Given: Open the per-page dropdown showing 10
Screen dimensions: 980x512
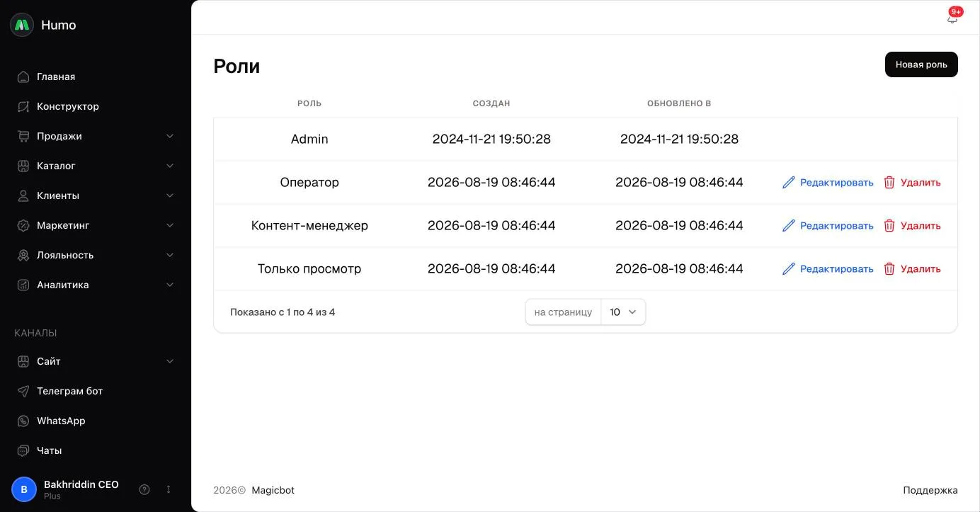Looking at the screenshot, I should 623,312.
